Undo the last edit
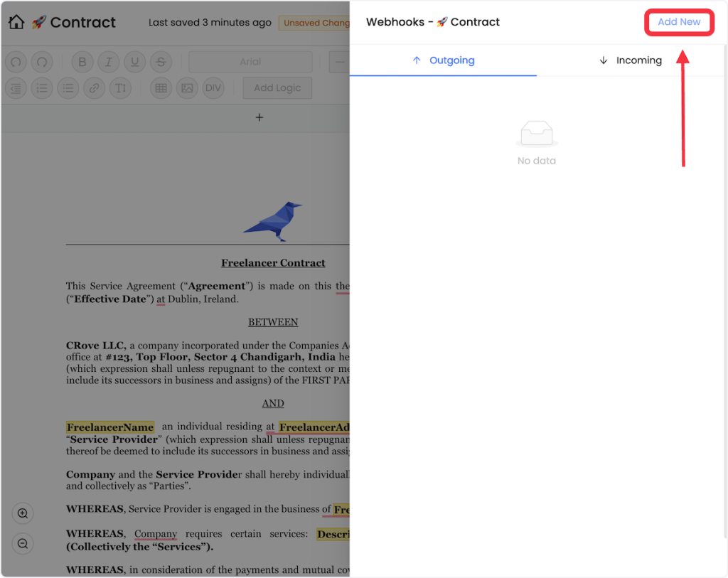Screen dimensions: 728x578 pos(16,62)
